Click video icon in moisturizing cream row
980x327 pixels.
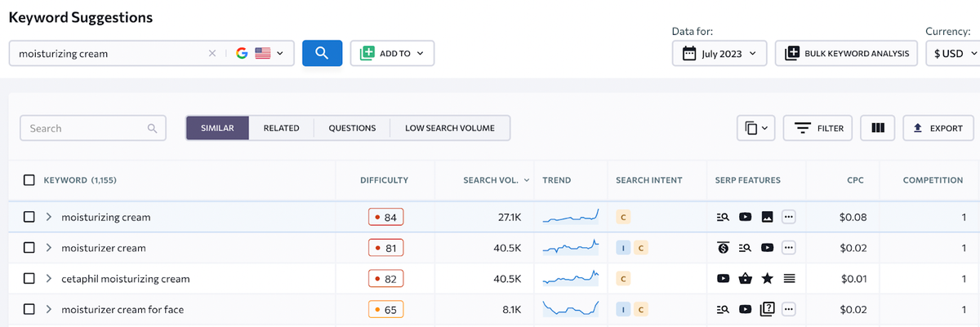745,217
